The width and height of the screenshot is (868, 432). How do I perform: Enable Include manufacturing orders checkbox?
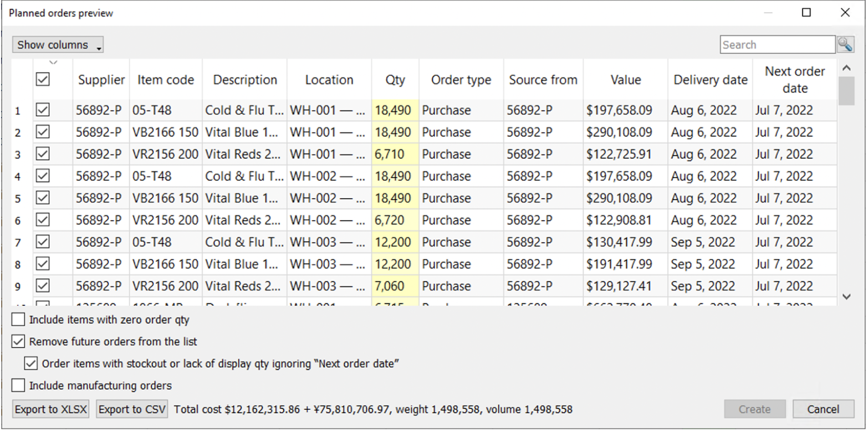18,385
